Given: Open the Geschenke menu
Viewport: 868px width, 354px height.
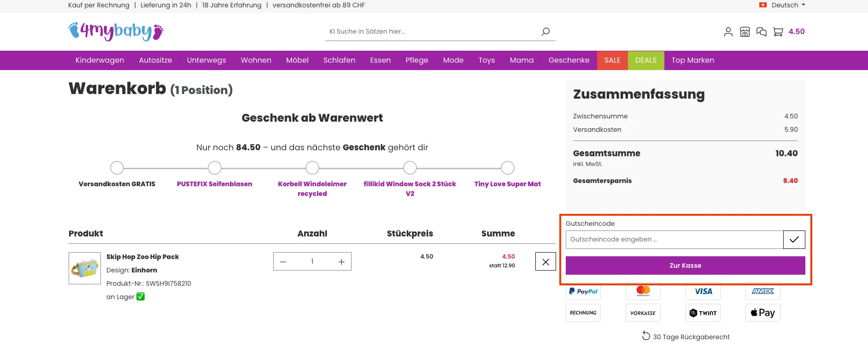Looking at the screenshot, I should click(569, 60).
